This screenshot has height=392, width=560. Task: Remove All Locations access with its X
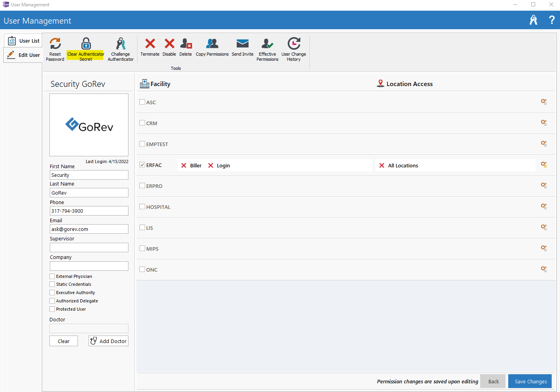point(382,165)
